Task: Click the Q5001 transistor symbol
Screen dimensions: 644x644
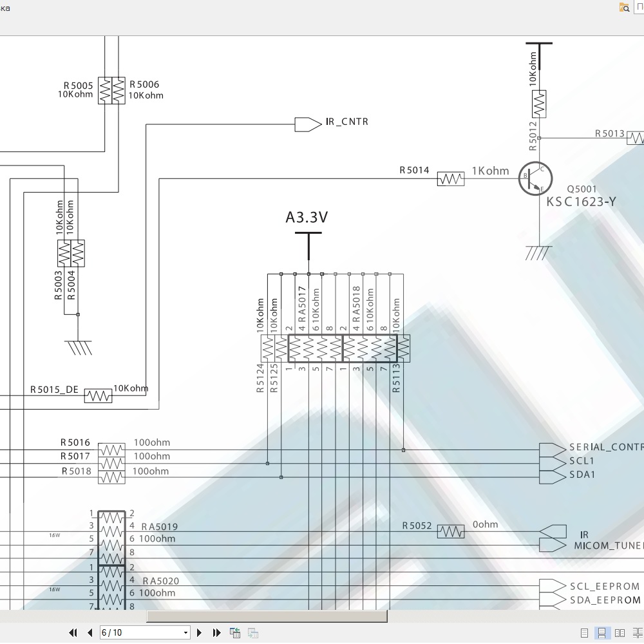Action: click(x=535, y=178)
